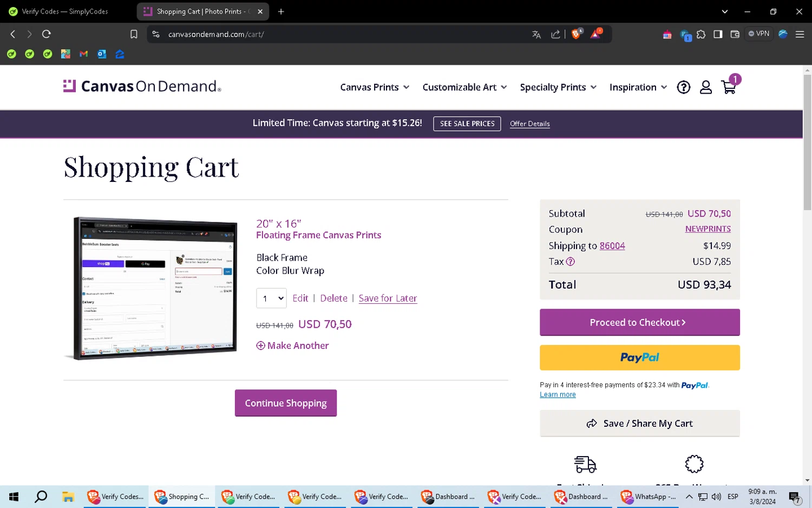Open the help question mark icon in header
Screen dimensions: 812x508
point(684,87)
